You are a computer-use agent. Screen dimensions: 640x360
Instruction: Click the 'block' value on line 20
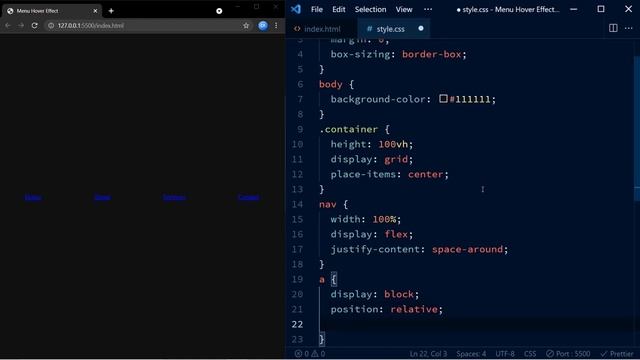pyautogui.click(x=399, y=294)
